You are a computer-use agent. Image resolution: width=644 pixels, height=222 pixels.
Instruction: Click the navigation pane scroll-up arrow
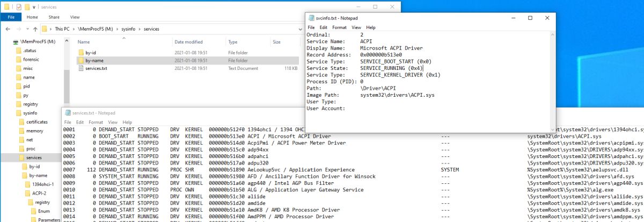point(67,41)
